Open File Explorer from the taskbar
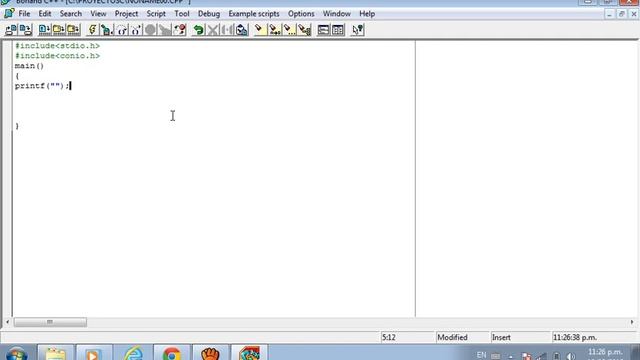The width and height of the screenshot is (640, 360). [56, 353]
